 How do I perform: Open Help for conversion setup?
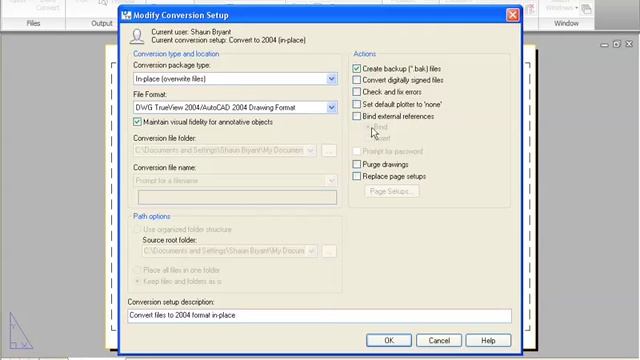488,340
